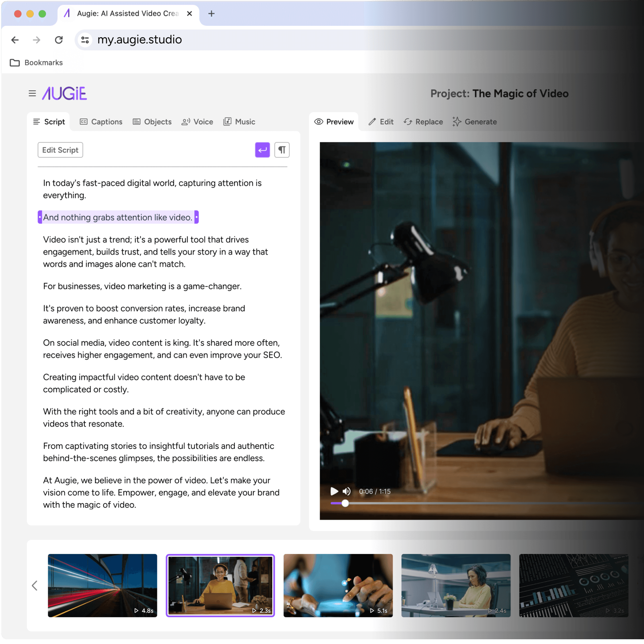Click the browser reload icon
Screen dimensions: 644x644
coord(59,40)
